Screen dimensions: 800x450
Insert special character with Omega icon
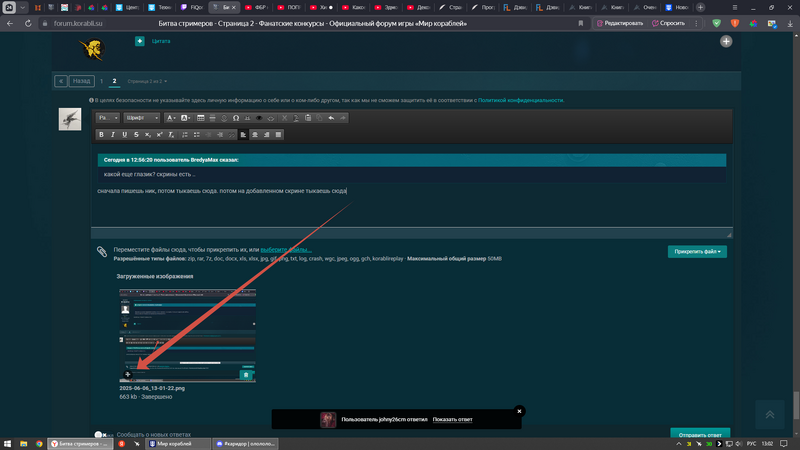click(236, 118)
